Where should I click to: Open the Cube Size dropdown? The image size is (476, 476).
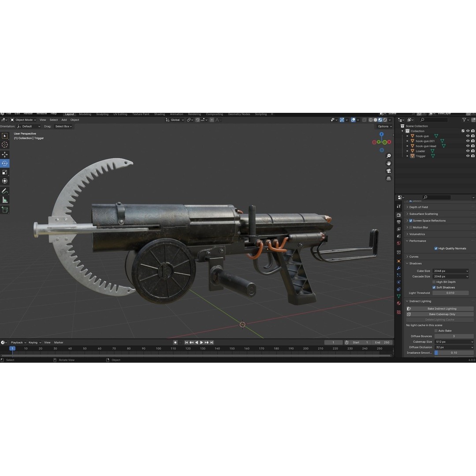(x=450, y=271)
